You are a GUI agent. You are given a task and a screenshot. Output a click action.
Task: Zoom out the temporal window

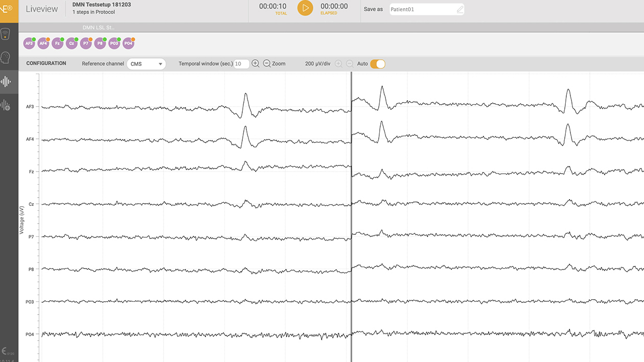(267, 64)
